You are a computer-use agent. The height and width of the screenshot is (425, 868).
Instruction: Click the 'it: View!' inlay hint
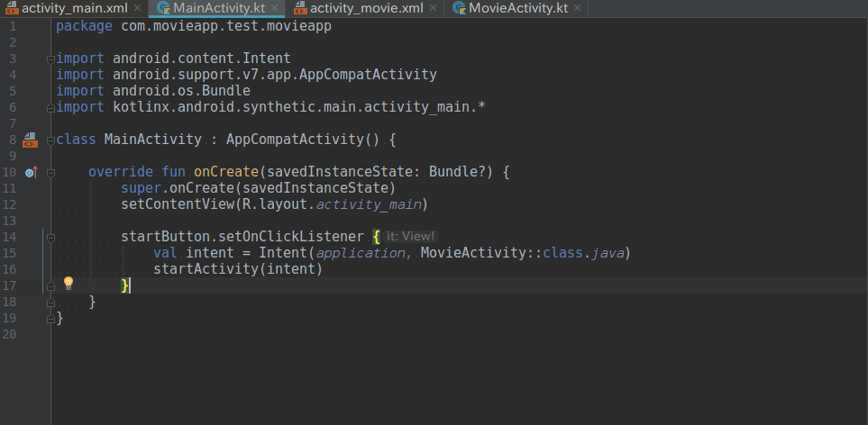(410, 237)
